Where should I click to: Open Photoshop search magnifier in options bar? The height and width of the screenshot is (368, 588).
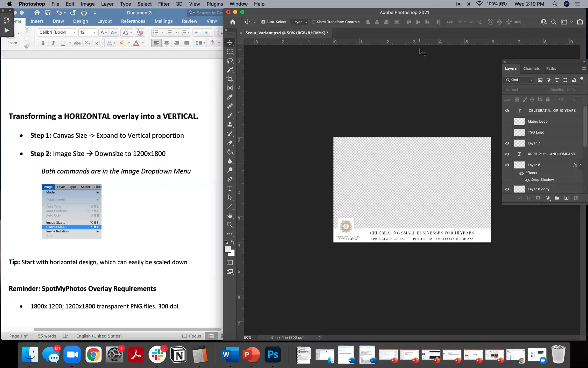click(554, 22)
